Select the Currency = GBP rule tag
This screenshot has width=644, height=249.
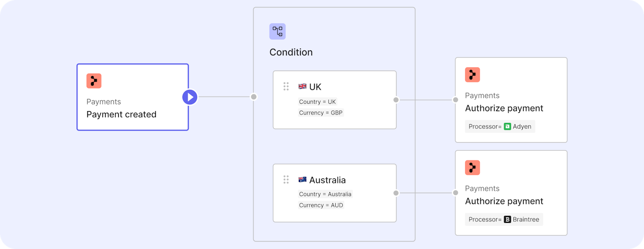pos(321,113)
